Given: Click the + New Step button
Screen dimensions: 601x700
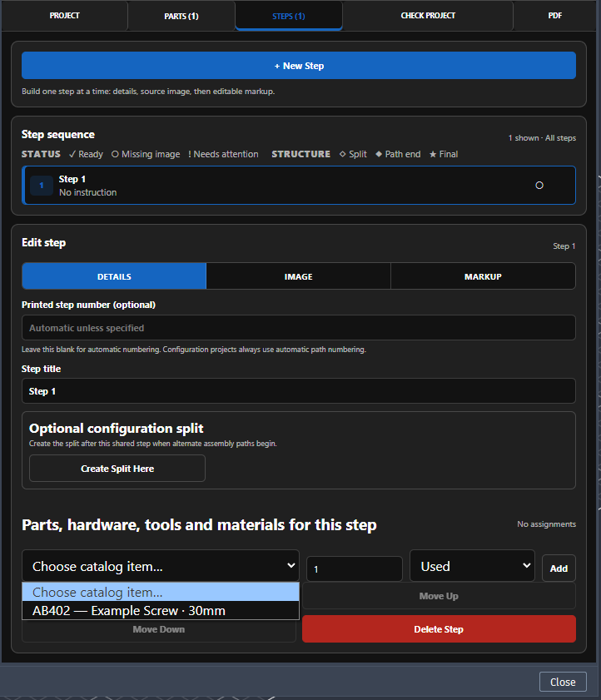Looking at the screenshot, I should click(x=299, y=66).
